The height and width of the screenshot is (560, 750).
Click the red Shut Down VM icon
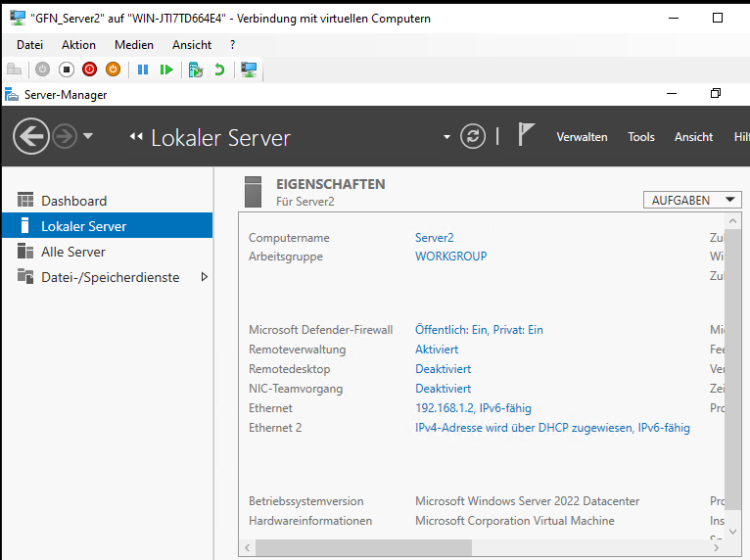[x=90, y=70]
